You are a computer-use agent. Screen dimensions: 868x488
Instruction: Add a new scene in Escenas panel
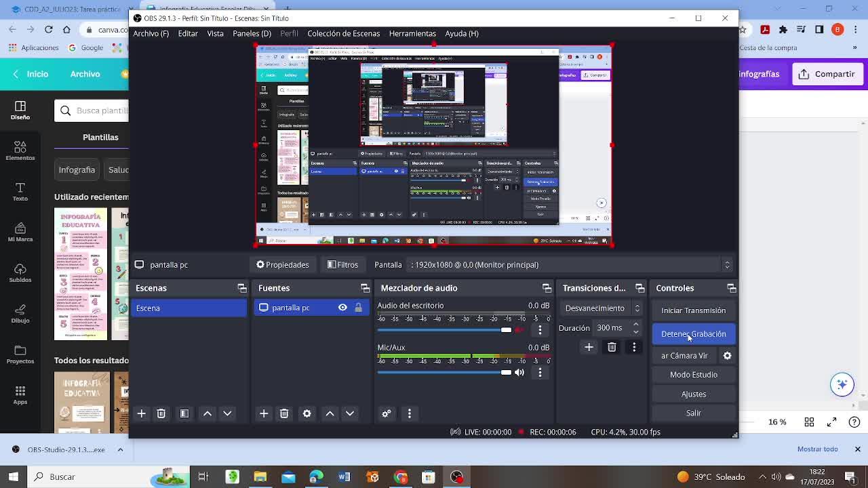pos(141,413)
